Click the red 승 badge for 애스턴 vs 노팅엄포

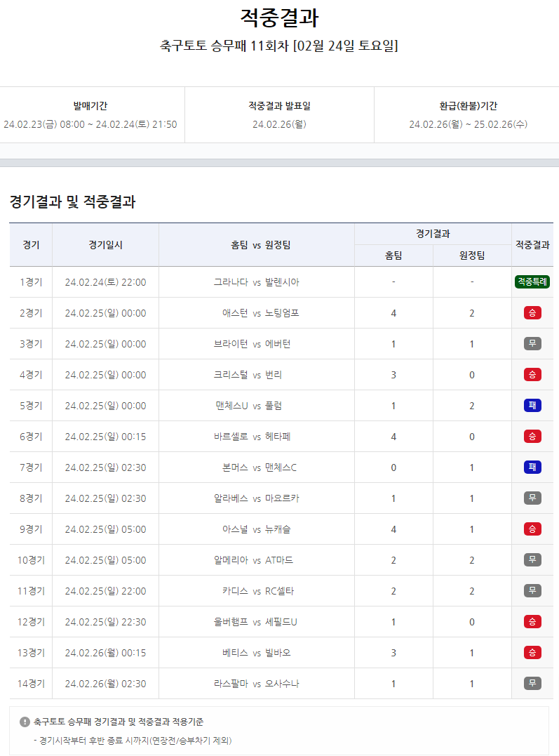coord(532,313)
